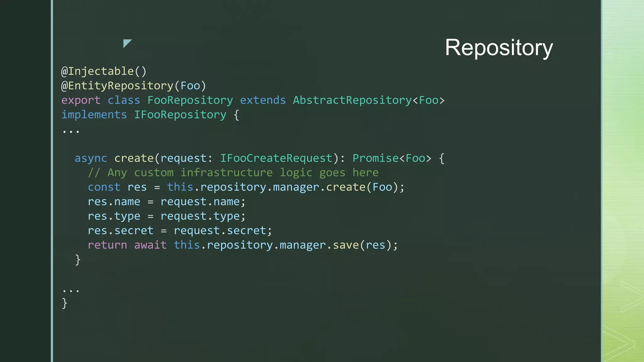Click the "res.secret = request.secret;" line
This screenshot has height=362, width=644.
point(180,230)
